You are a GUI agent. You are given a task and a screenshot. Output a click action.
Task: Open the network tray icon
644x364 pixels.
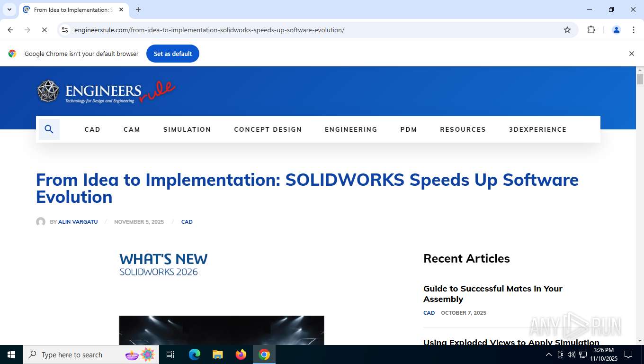click(x=583, y=355)
